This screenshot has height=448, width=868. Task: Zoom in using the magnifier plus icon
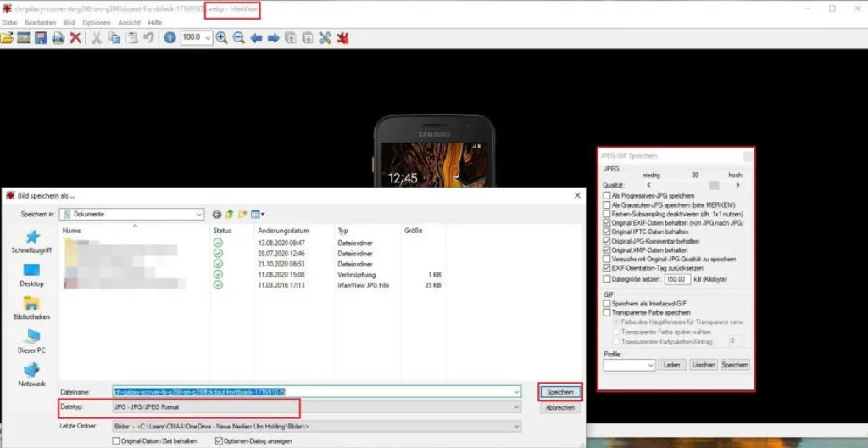pyautogui.click(x=222, y=38)
